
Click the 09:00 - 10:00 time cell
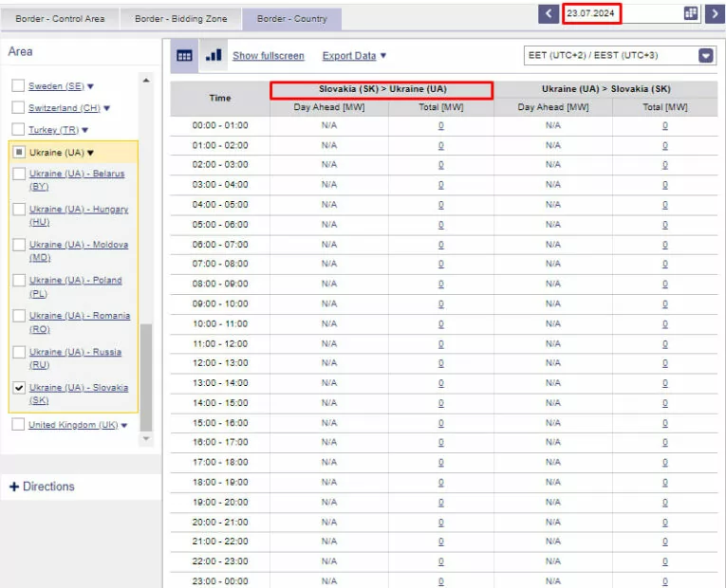(x=220, y=303)
